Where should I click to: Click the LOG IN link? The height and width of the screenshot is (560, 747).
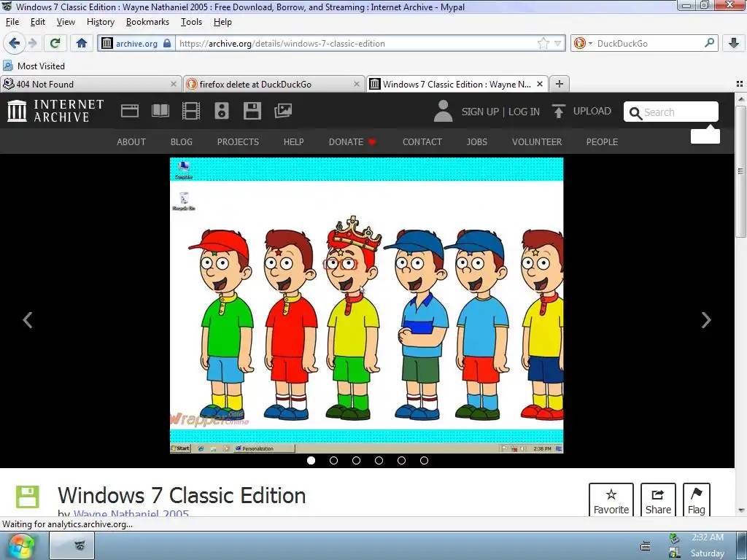click(x=524, y=112)
